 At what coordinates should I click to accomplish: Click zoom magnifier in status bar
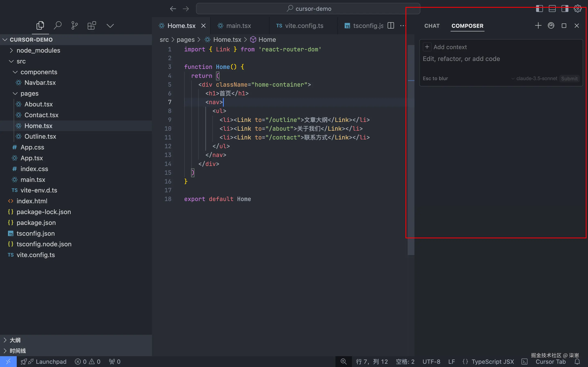coord(344,362)
